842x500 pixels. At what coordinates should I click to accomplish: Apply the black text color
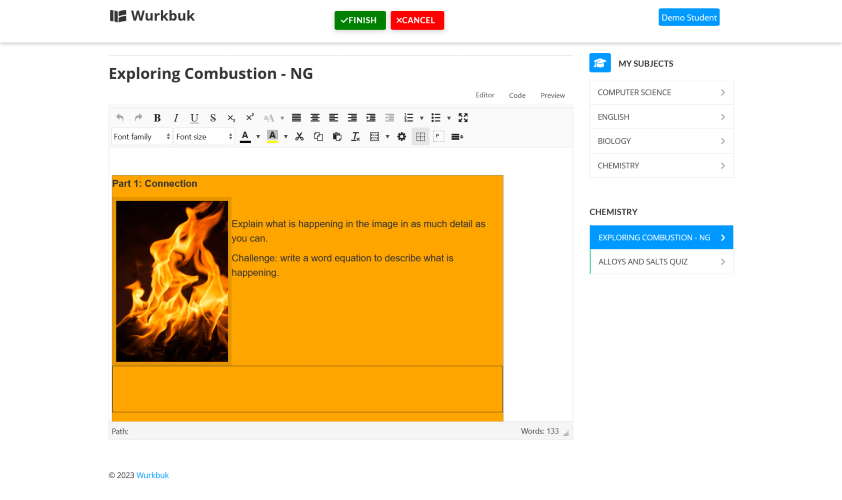245,136
